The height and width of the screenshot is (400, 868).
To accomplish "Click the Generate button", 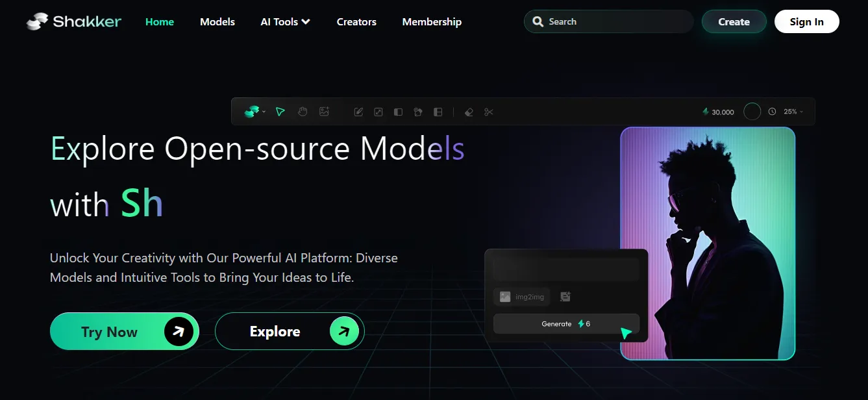I will tap(566, 323).
